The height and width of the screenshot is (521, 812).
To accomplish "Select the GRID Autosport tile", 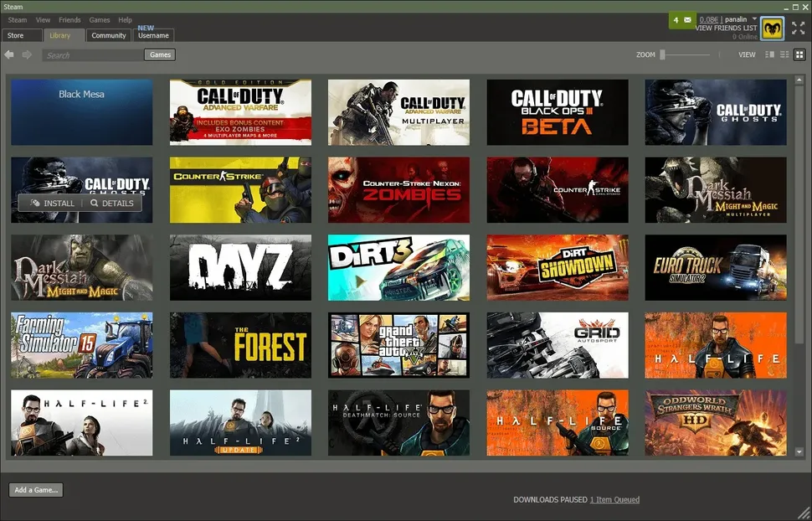I will pyautogui.click(x=558, y=345).
